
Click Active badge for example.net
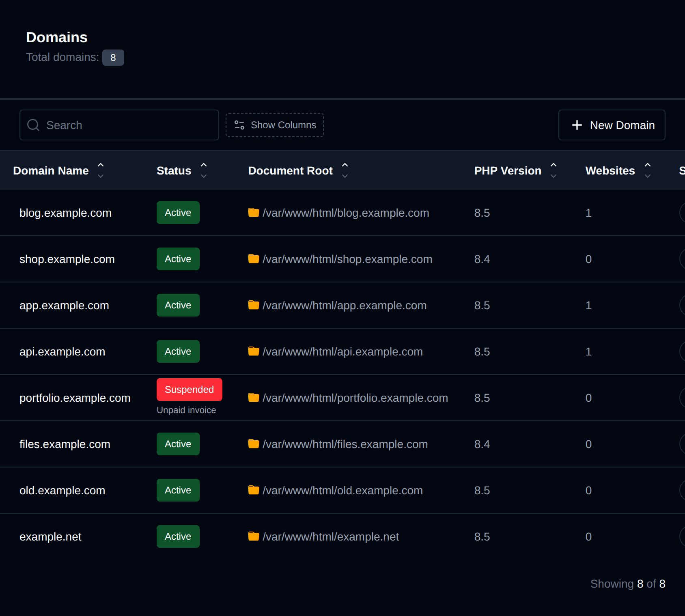[178, 536]
